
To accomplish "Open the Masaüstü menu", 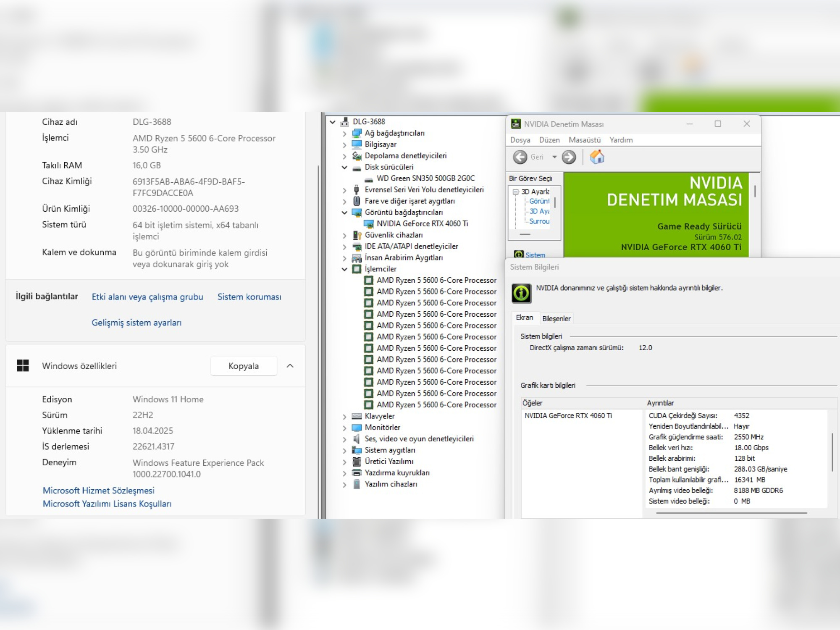I will click(x=585, y=140).
